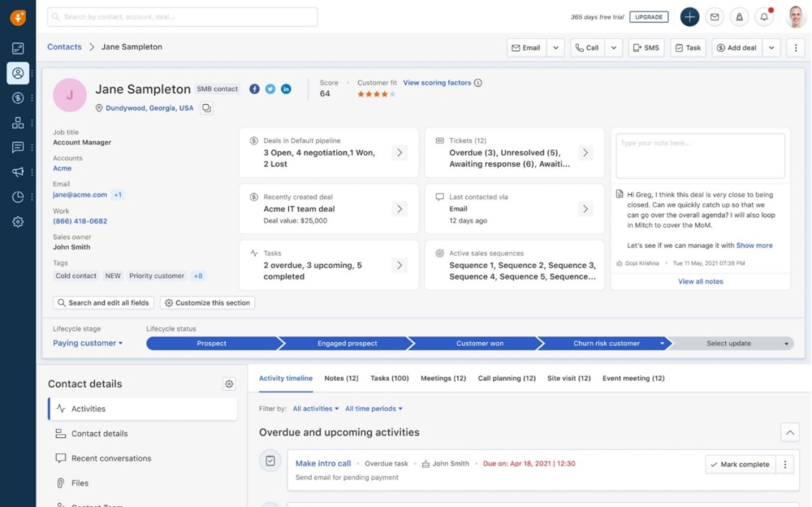
Task: Open the Meetings (12) tab
Action: tap(443, 379)
